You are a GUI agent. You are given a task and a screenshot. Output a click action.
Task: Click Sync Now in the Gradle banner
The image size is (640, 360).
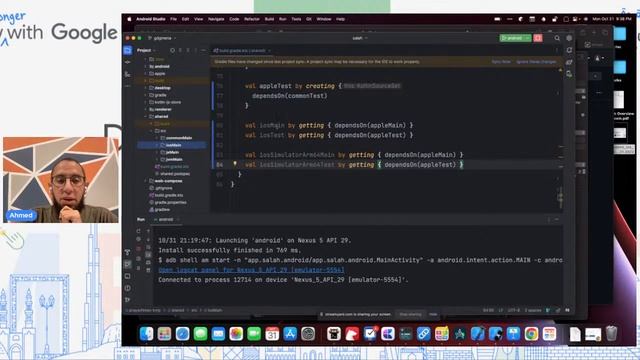click(501, 62)
